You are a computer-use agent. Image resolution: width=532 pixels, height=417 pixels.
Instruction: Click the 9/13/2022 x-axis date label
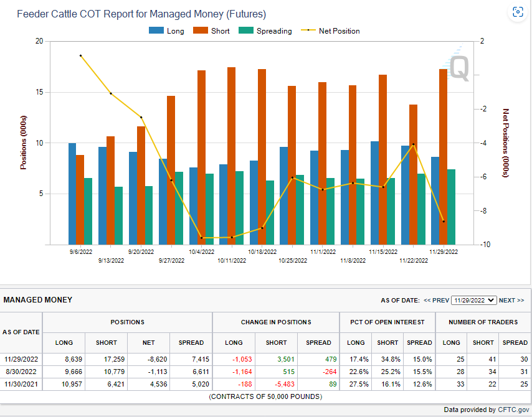pyautogui.click(x=111, y=261)
